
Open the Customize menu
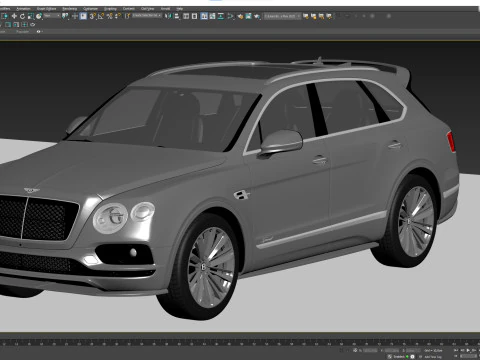coord(90,9)
